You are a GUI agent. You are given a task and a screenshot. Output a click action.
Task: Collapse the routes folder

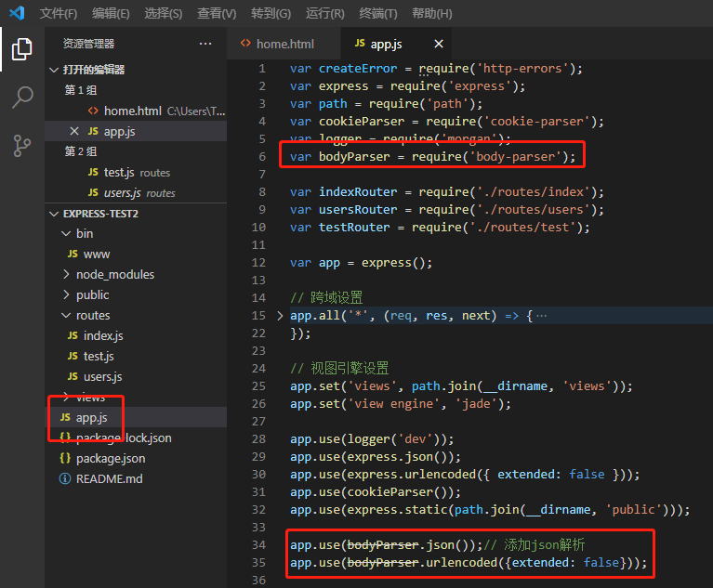tap(66, 315)
